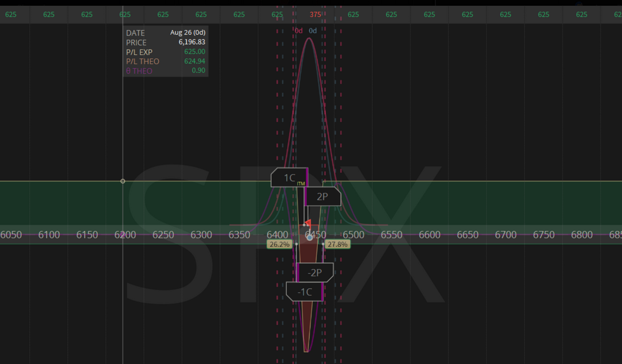Click the 6650 price axis label
Screen dimensions: 622x364
click(x=468, y=235)
